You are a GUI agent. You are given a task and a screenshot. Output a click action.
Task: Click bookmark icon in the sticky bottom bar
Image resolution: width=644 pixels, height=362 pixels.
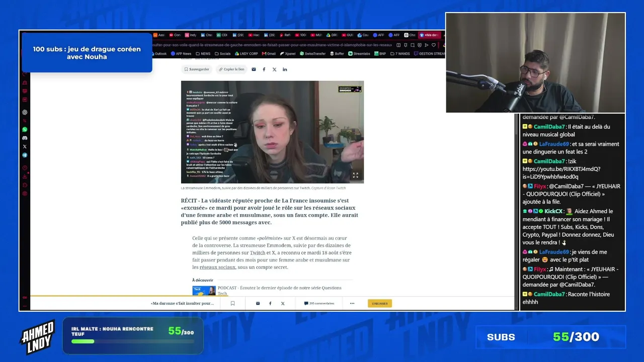coord(232,303)
